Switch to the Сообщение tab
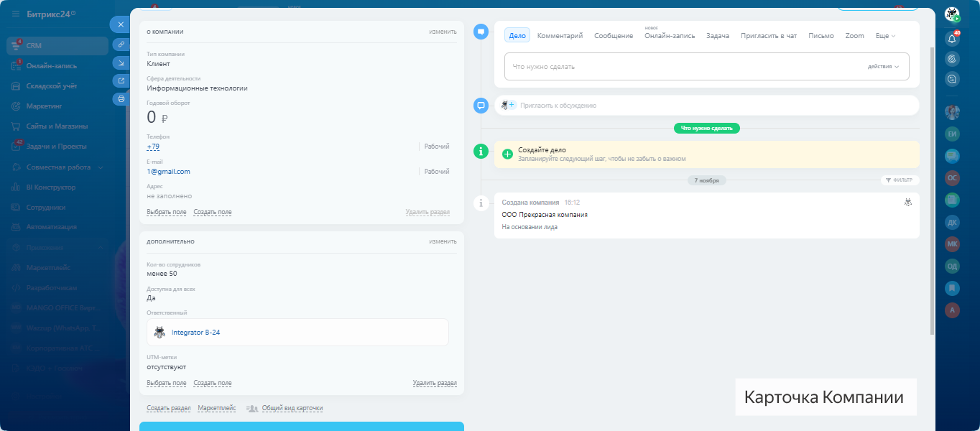The image size is (980, 431). tap(614, 36)
